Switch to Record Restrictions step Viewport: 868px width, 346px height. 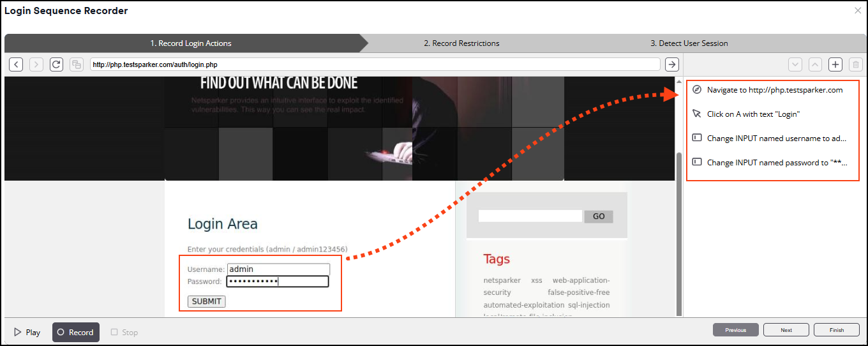point(461,43)
